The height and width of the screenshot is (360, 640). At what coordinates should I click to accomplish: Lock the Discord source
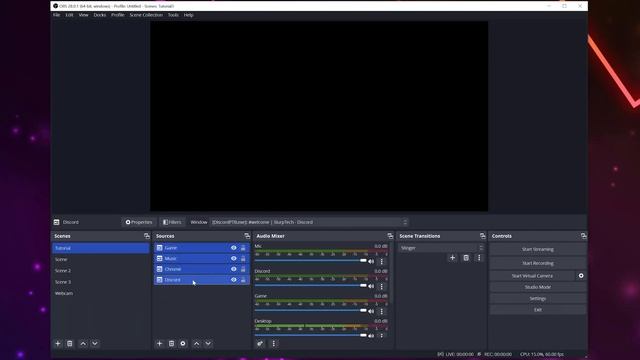(243, 280)
